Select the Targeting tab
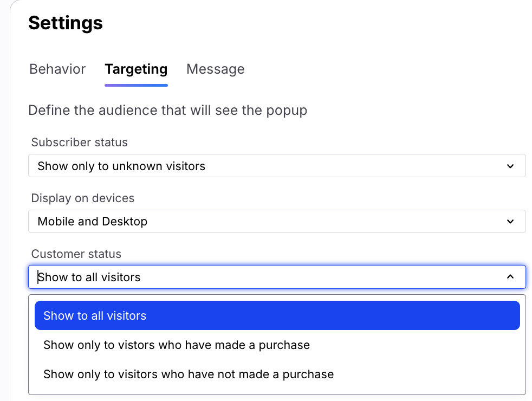Viewport: 532px width, 401px height. (x=136, y=69)
